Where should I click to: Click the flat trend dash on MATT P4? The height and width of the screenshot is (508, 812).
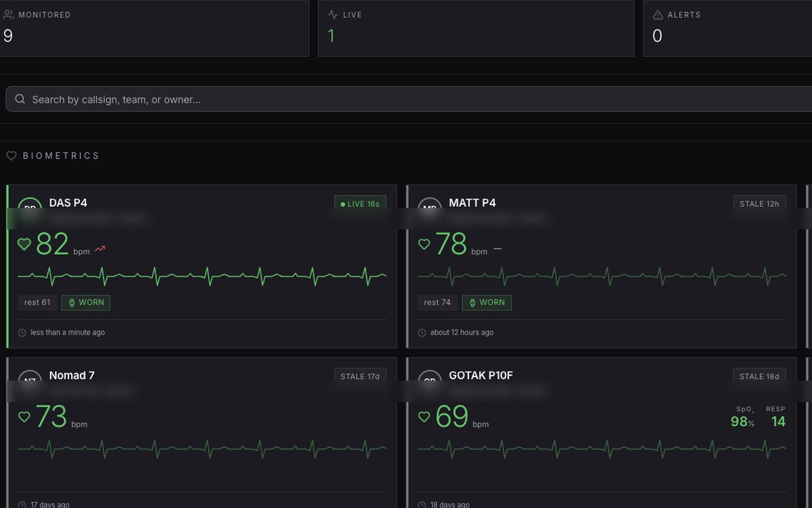(498, 249)
